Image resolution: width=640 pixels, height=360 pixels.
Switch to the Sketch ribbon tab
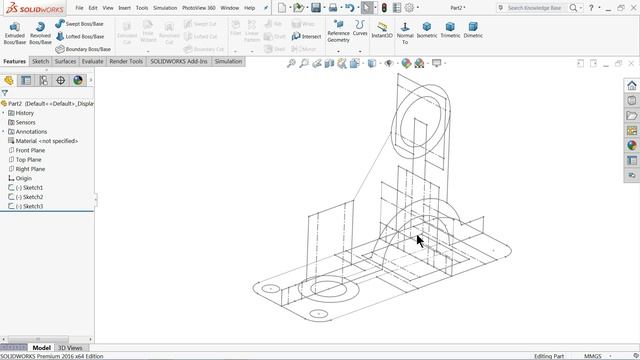[40, 61]
